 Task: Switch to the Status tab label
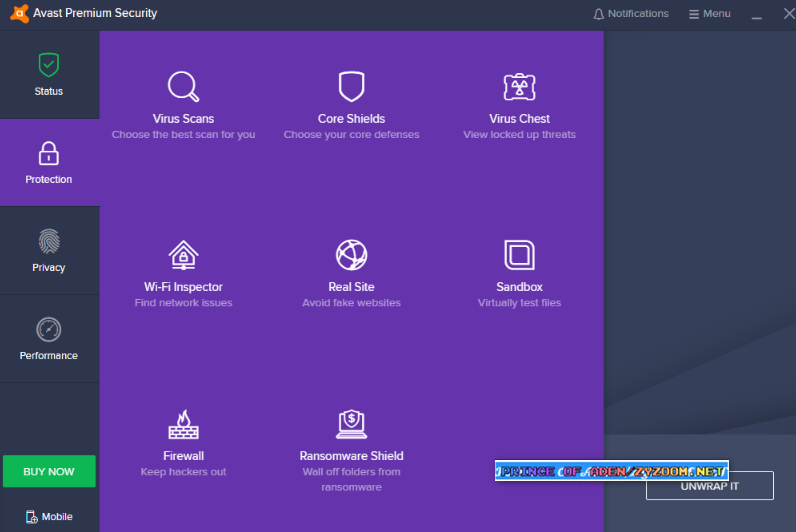49,91
